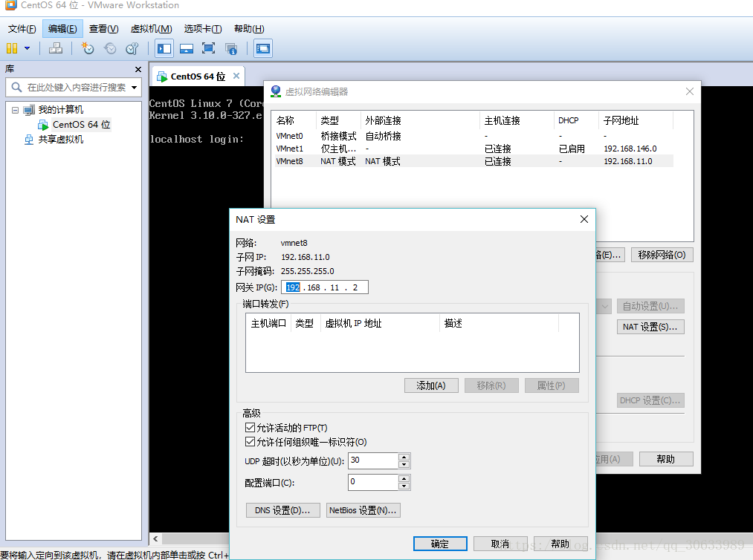Select the VMnet0 row in network editor
This screenshot has height=560, width=753.
(x=473, y=136)
